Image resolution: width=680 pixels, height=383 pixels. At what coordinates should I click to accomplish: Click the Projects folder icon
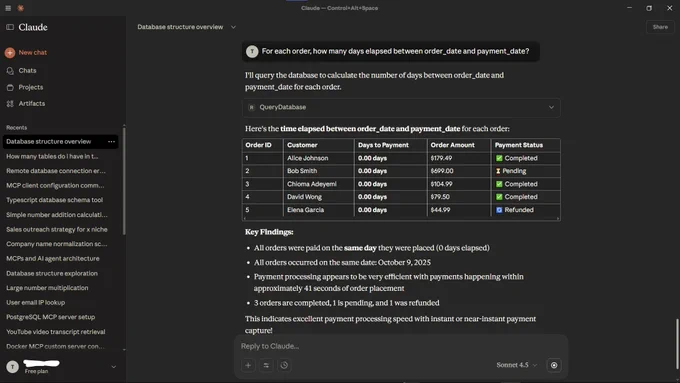point(10,88)
